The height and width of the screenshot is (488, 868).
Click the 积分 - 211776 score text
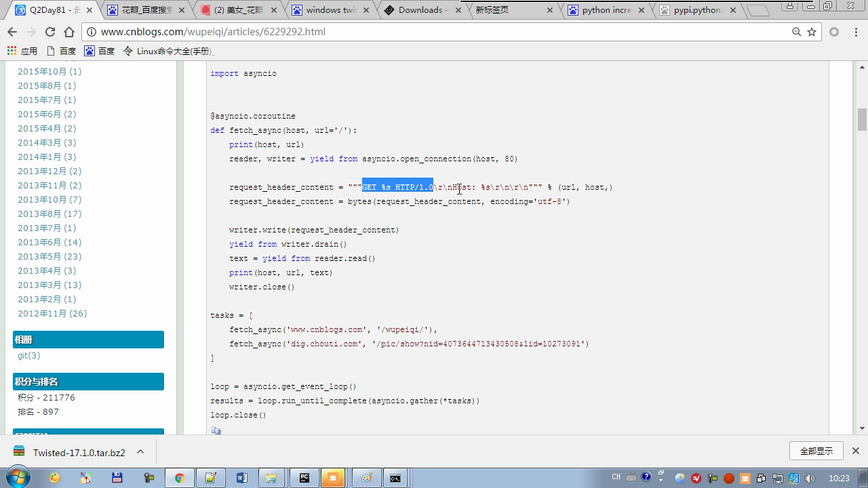tap(46, 397)
